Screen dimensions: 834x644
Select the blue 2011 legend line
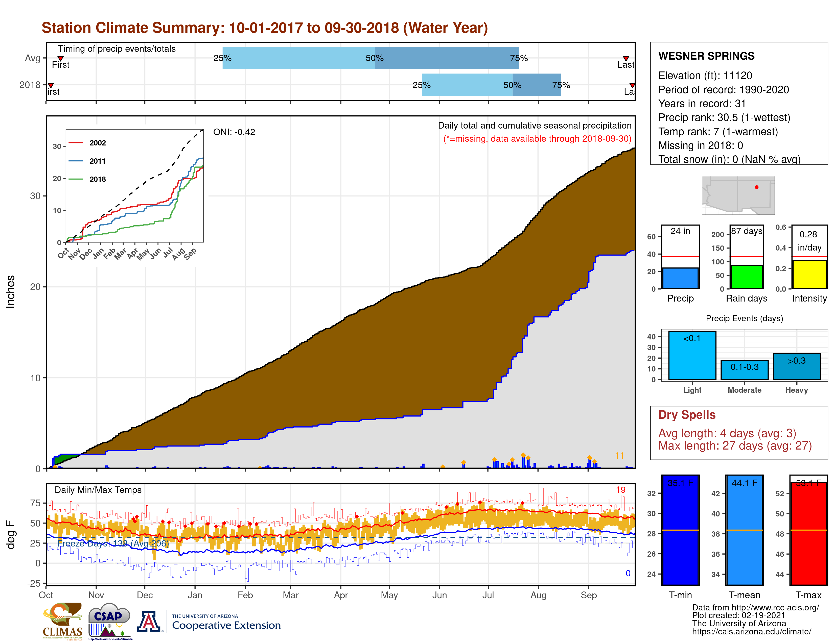tap(76, 161)
